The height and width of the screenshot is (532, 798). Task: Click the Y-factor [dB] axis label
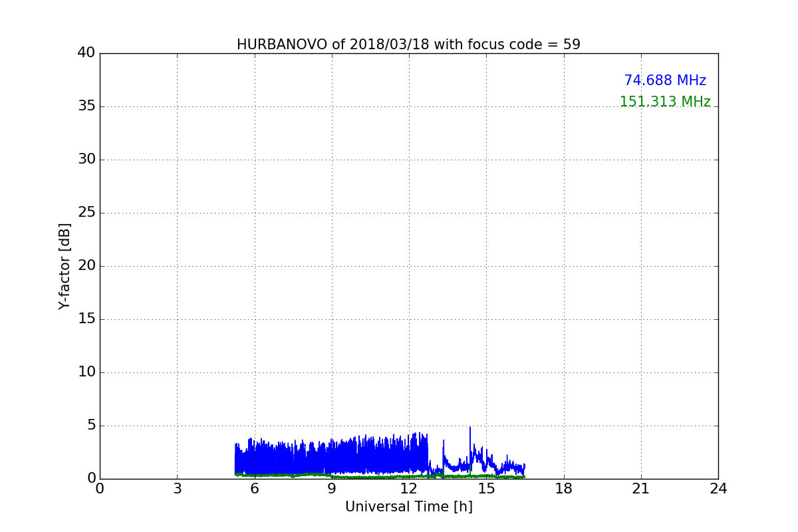click(x=65, y=266)
